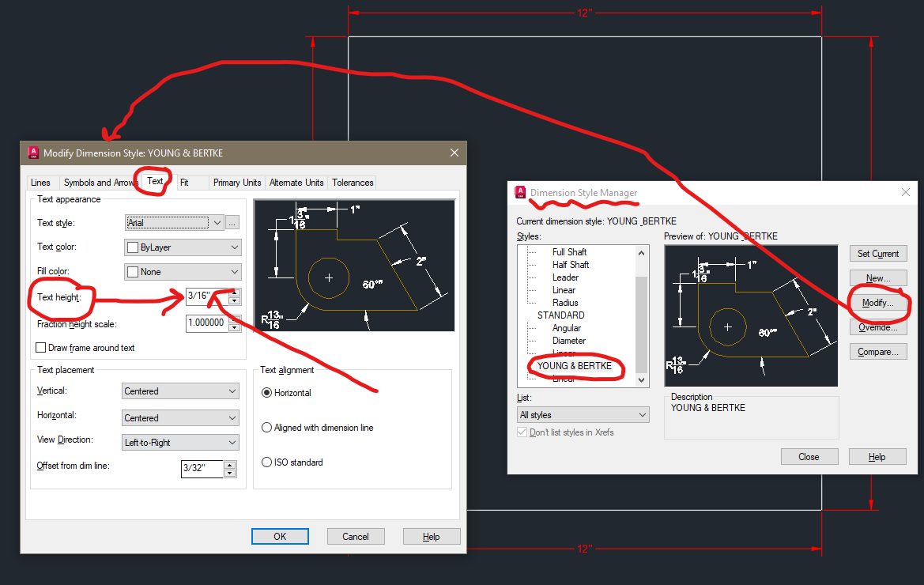Select Diameter under STANDARD
This screenshot has width=924, height=585.
[x=568, y=341]
